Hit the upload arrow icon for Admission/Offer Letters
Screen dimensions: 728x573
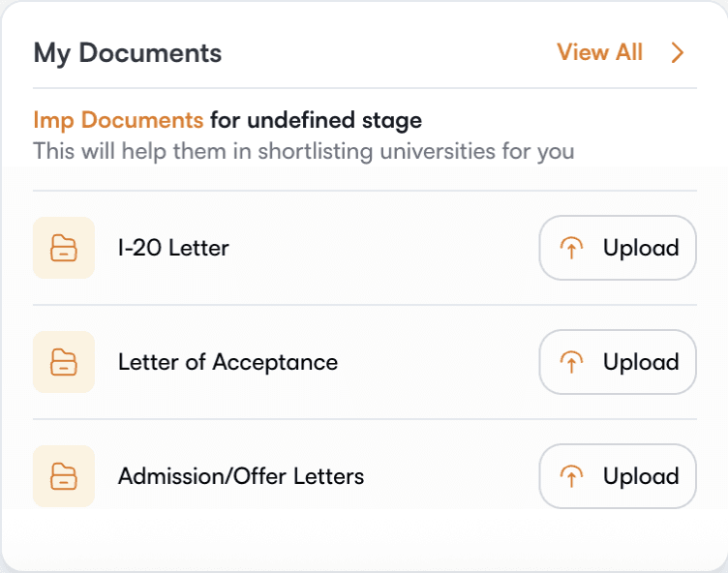click(x=572, y=476)
